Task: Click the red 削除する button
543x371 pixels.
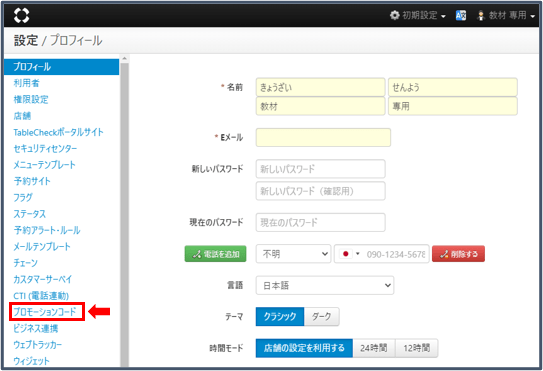Action: (459, 254)
